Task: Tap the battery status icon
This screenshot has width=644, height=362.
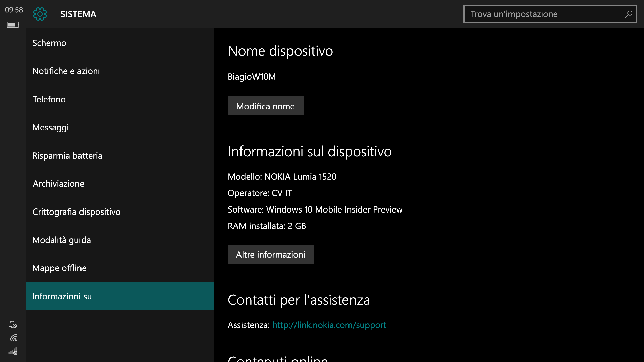Action: [x=13, y=25]
